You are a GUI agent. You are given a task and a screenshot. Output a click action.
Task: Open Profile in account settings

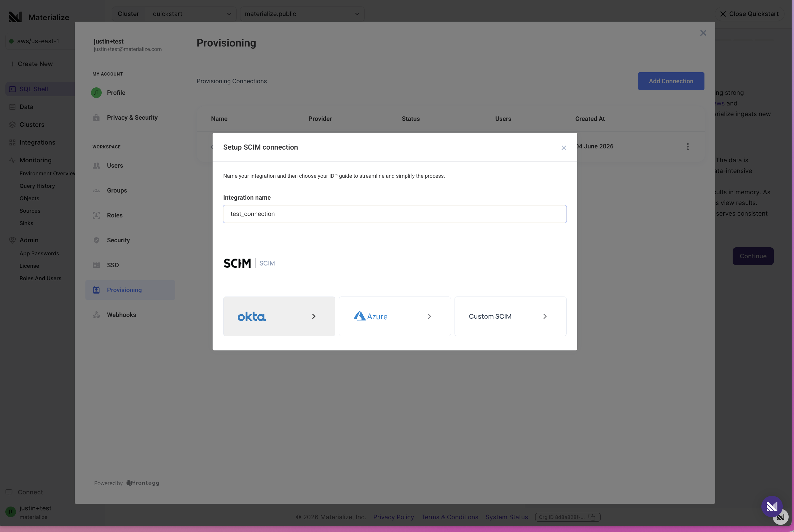[x=130, y=93]
